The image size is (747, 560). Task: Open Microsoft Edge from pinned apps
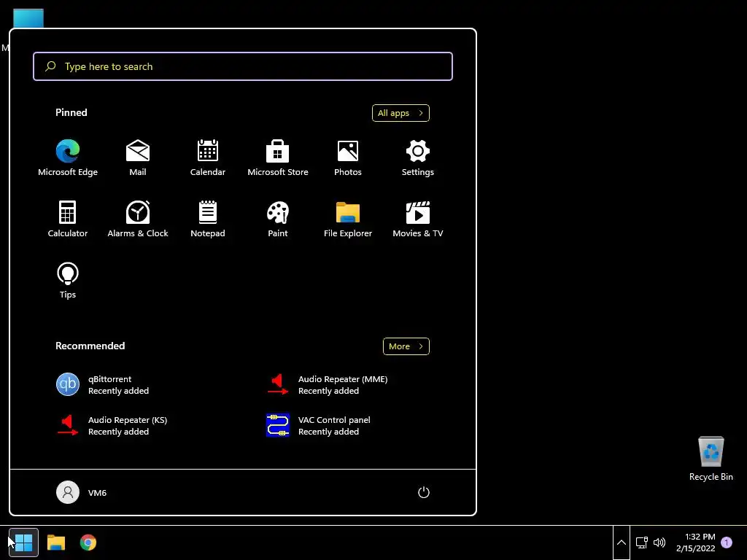pos(68,158)
